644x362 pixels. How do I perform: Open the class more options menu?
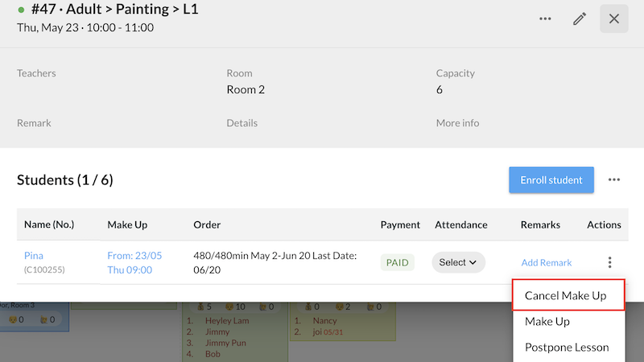546,19
